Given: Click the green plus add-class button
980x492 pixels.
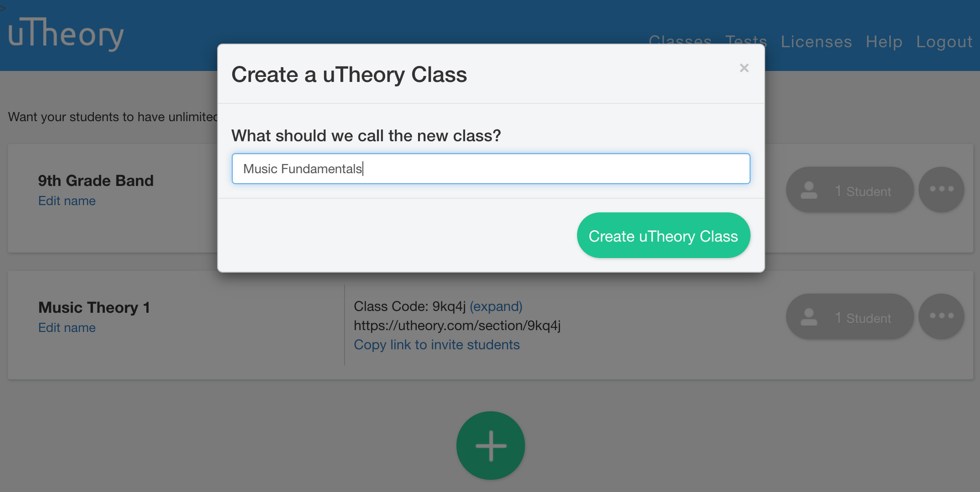Looking at the screenshot, I should (490, 445).
